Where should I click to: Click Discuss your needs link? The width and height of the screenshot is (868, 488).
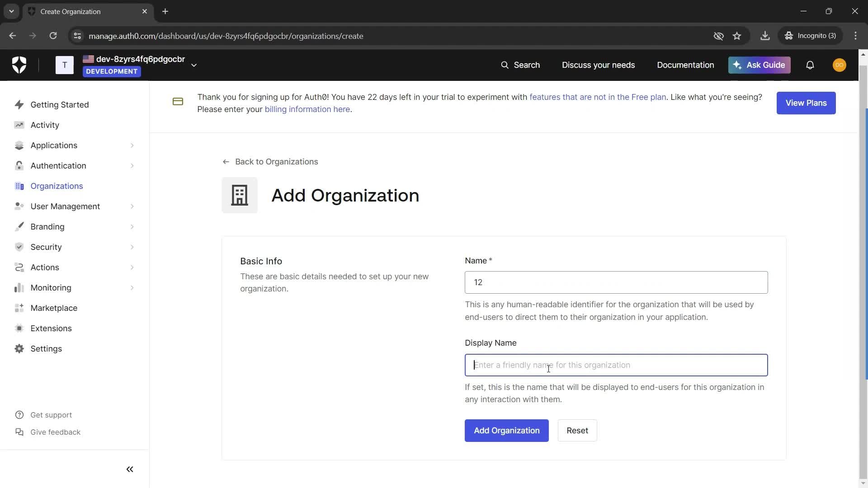click(x=598, y=65)
